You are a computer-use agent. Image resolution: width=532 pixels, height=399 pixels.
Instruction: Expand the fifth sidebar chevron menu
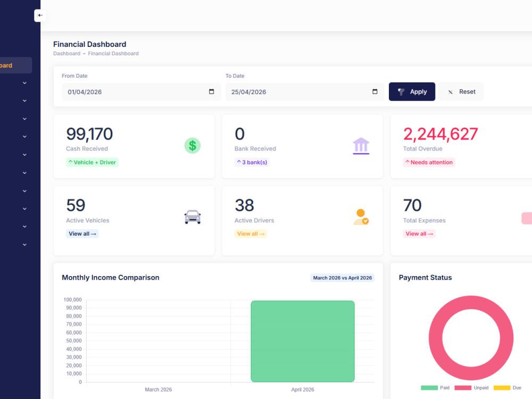[25, 155]
